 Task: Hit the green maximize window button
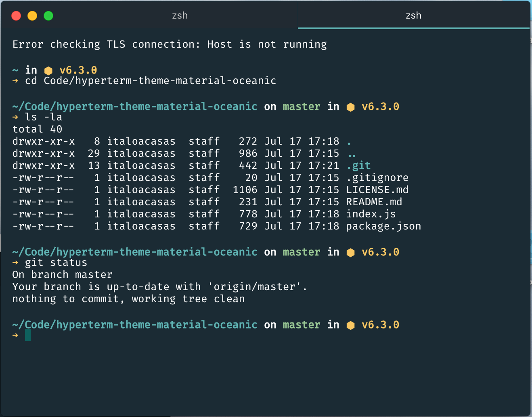tap(48, 16)
